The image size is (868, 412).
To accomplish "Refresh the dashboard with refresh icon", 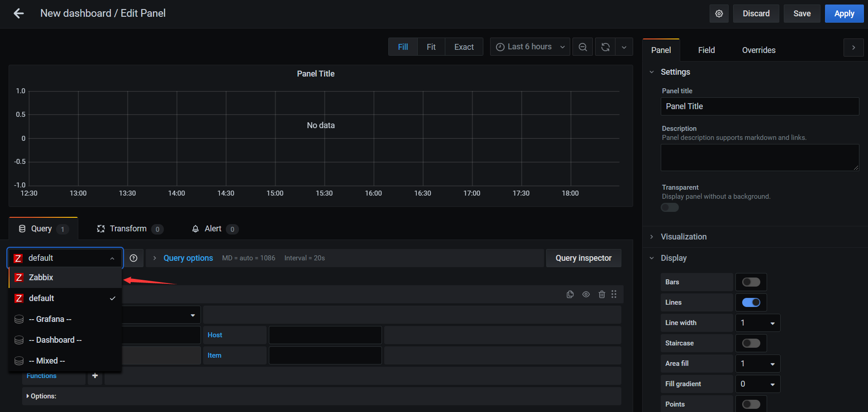I will coord(605,47).
